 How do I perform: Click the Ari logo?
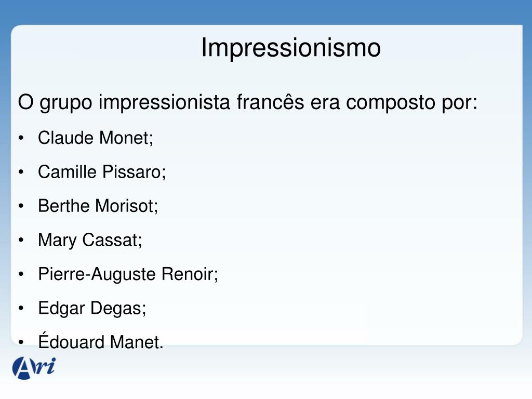(x=34, y=368)
